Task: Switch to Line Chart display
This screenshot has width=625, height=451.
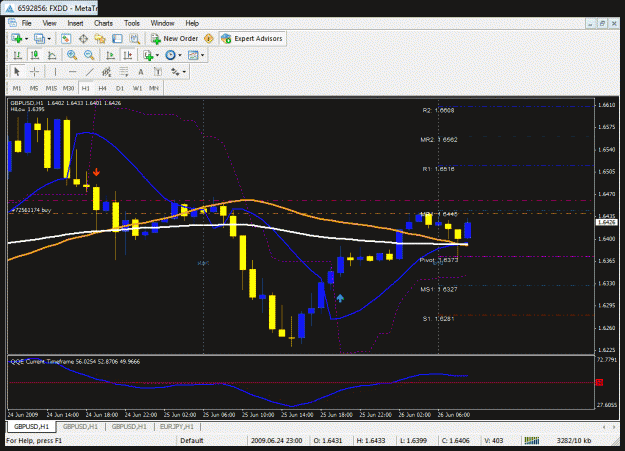Action: 52,55
